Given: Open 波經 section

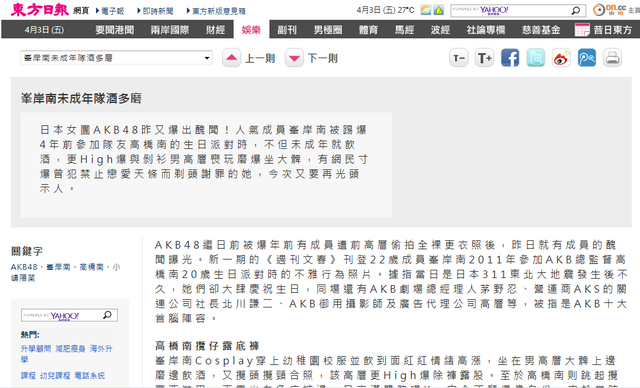Looking at the screenshot, I should (x=440, y=30).
